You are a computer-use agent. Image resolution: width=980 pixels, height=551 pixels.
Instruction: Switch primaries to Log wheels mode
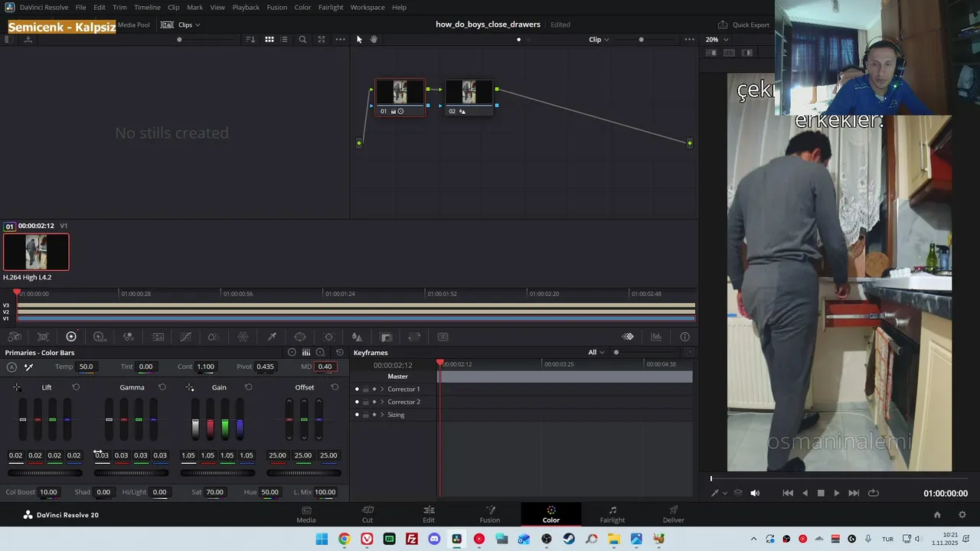320,353
